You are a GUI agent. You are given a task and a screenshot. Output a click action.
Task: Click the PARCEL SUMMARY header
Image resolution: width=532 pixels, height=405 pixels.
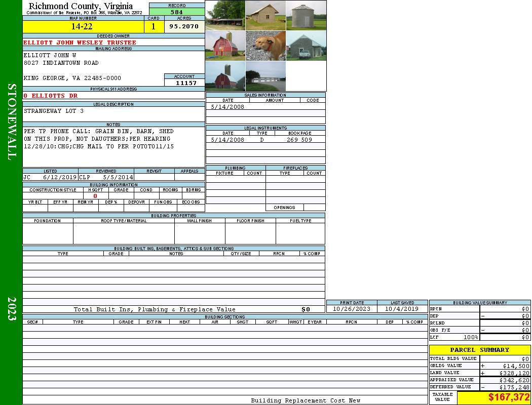479,350
